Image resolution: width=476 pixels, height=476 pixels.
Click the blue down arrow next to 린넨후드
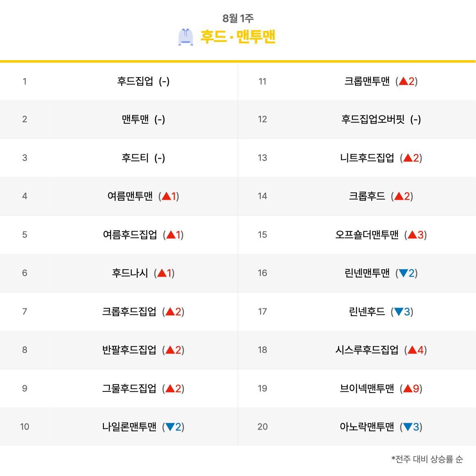pyautogui.click(x=399, y=312)
